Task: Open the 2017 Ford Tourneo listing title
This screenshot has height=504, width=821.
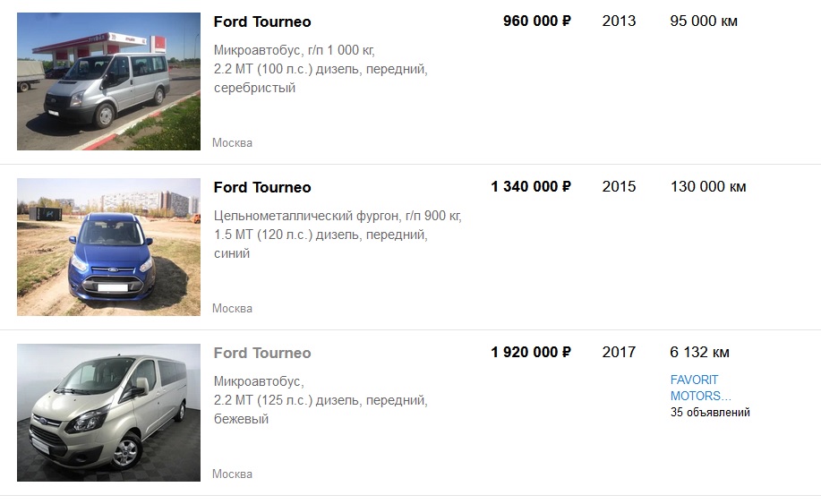Action: [x=262, y=353]
